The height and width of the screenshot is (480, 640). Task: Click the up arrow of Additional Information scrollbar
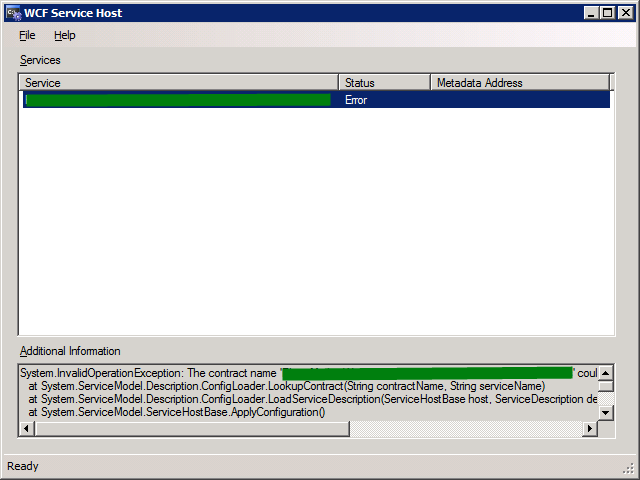pos(606,373)
